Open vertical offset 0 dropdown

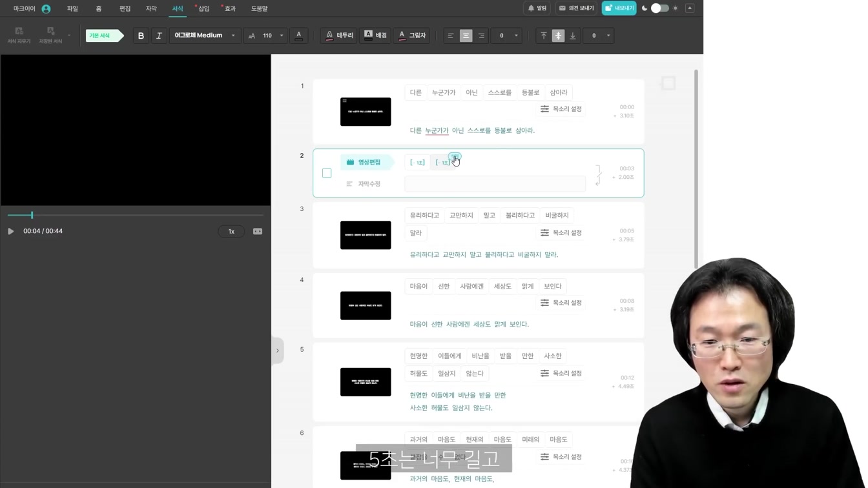click(599, 36)
